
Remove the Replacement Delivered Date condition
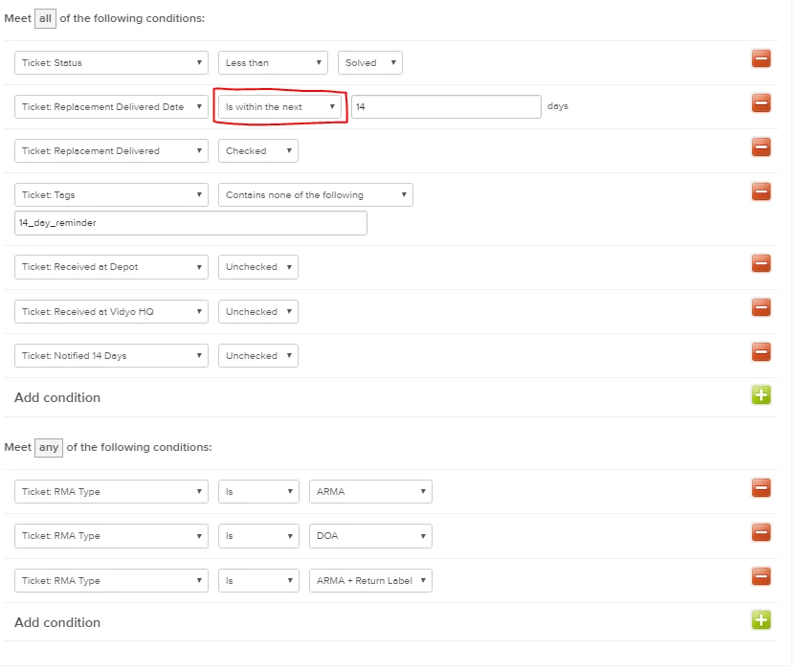pos(761,103)
